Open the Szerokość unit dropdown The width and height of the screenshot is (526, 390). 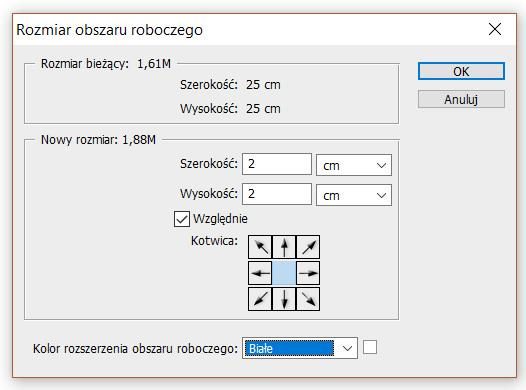tap(354, 165)
